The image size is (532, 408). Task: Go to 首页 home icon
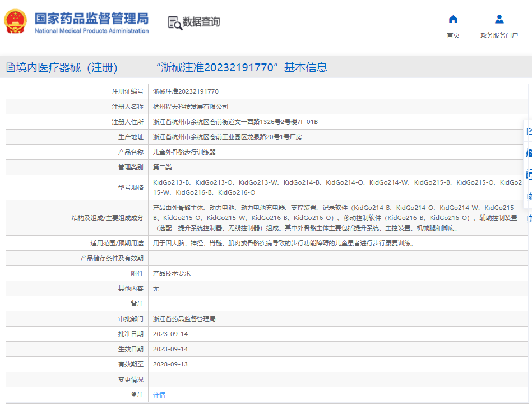pos(453,20)
